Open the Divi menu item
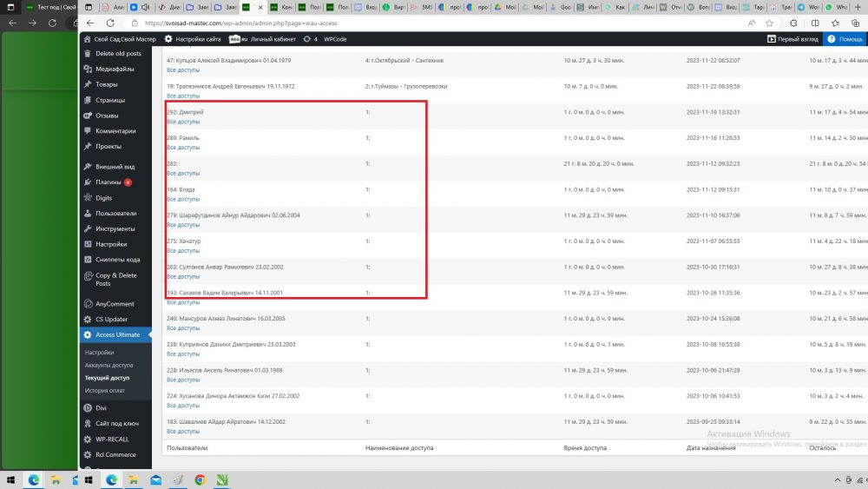Image resolution: width=868 pixels, height=489 pixels. click(x=102, y=407)
